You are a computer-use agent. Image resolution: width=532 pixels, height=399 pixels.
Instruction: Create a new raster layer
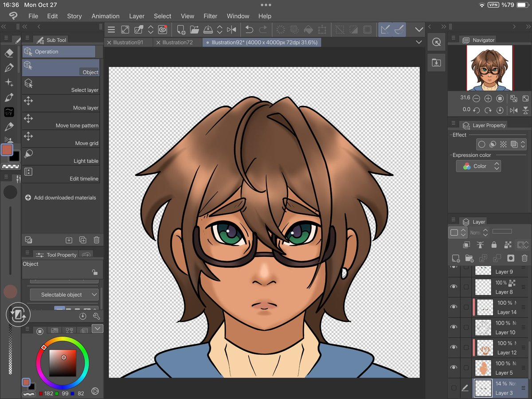[456, 258]
